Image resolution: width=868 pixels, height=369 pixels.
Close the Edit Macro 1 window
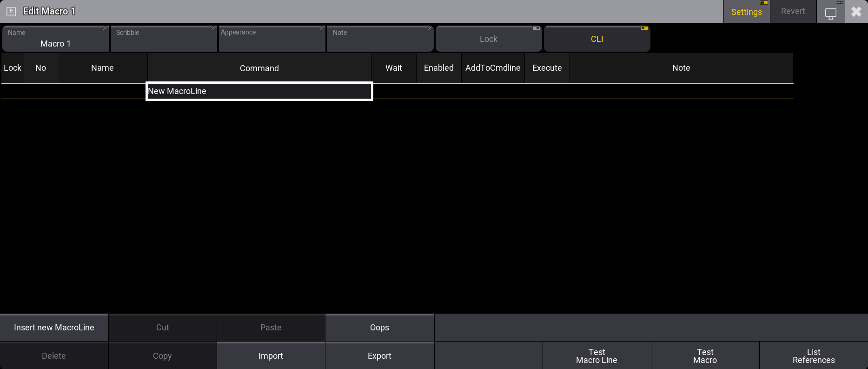(856, 12)
